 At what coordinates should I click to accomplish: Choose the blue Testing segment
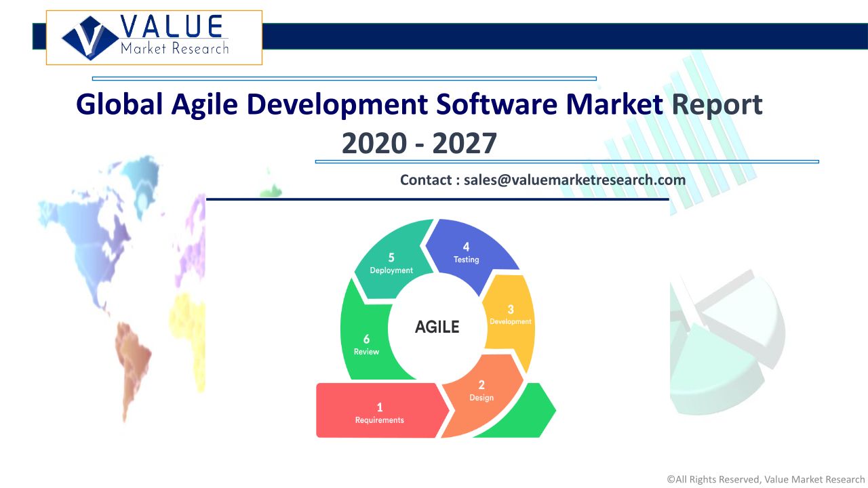(x=468, y=253)
